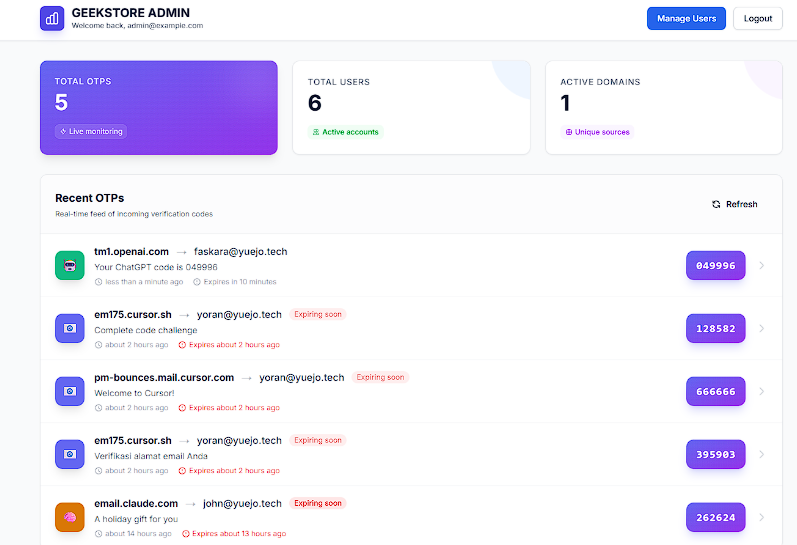The height and width of the screenshot is (545, 797).
Task: Click the 'GEEKSTORE ADMIN' title
Action: click(131, 13)
